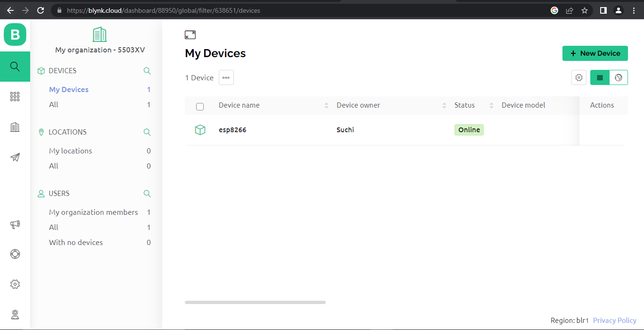Viewport: 644px width, 330px height.
Task: Click the Blynk logo home icon
Action: (x=15, y=34)
